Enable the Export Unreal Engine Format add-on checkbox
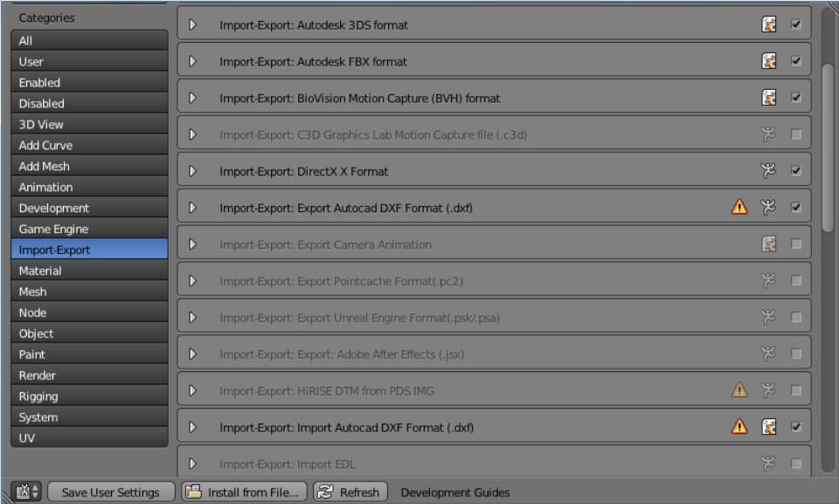 coord(796,317)
